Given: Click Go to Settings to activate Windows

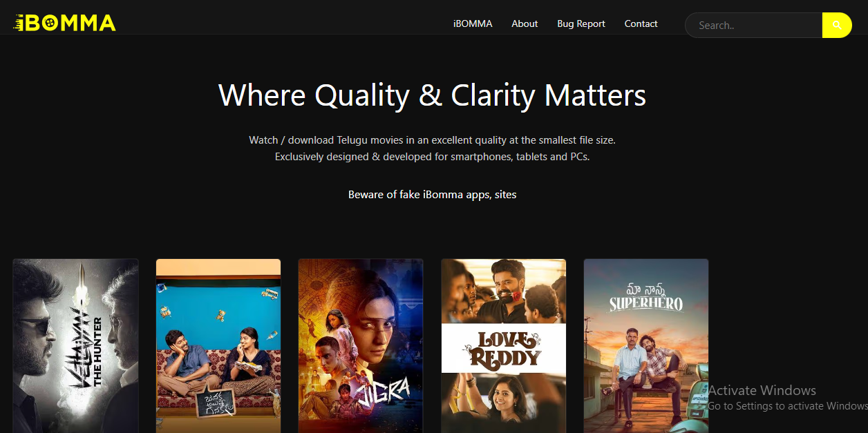Looking at the screenshot, I should (x=788, y=406).
